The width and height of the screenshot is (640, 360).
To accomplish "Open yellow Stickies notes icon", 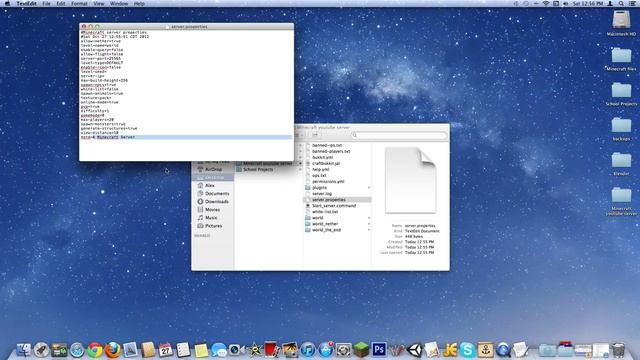I will point(201,350).
